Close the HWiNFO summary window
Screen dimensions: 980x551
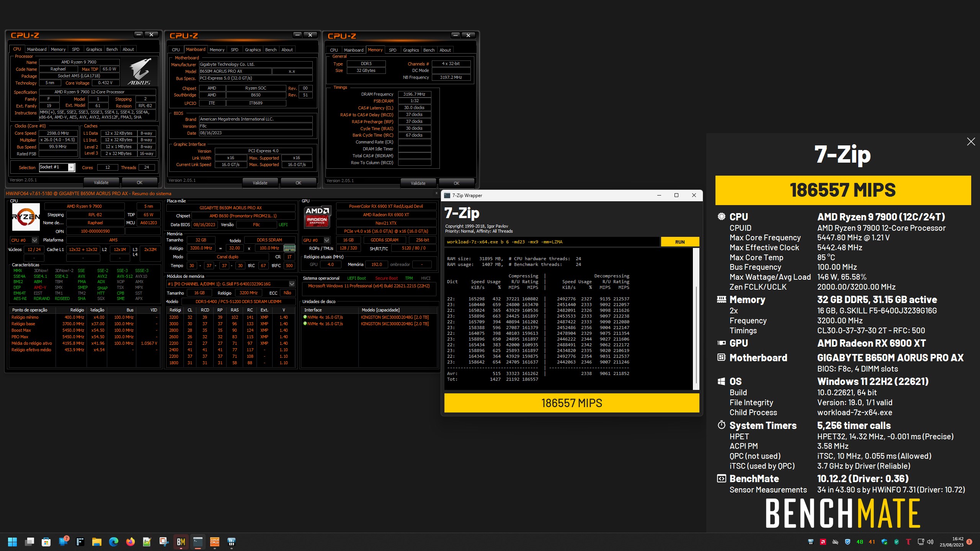click(436, 193)
